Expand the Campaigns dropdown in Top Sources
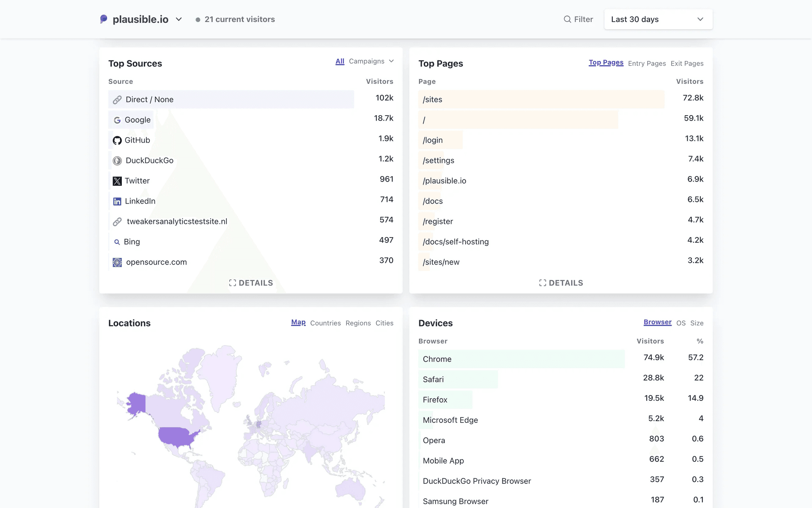Viewport: 812px width, 508px height. click(x=371, y=61)
